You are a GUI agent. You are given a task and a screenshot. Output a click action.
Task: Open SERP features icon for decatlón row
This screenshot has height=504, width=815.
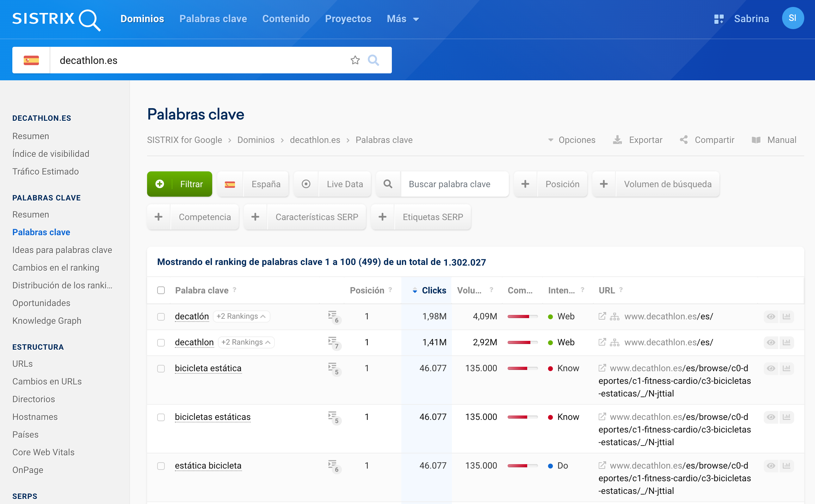[333, 316]
